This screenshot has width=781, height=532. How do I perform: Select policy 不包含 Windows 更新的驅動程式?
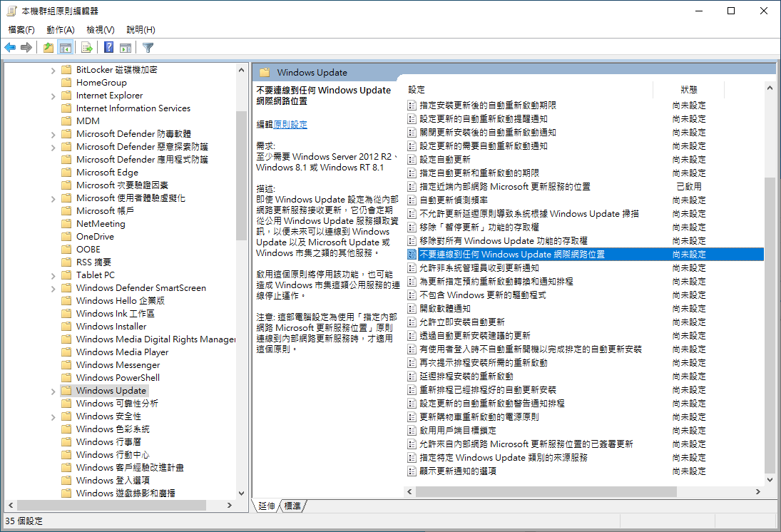pos(482,295)
